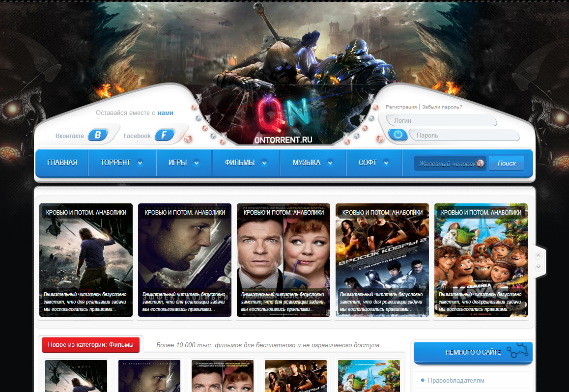The width and height of the screenshot is (569, 392).
Task: Click the Немного о сайте header
Action: pyautogui.click(x=473, y=353)
